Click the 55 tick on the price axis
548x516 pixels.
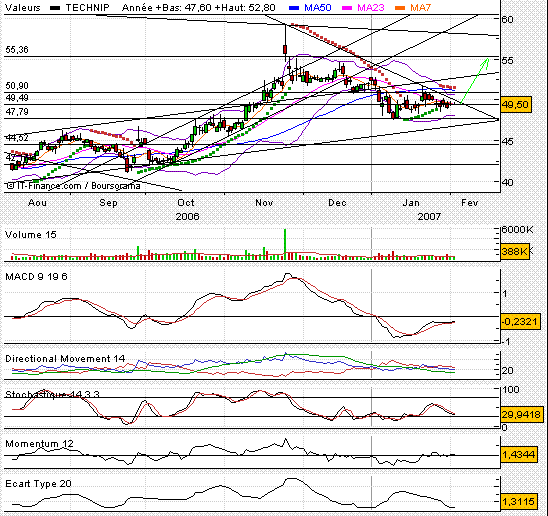click(507, 61)
